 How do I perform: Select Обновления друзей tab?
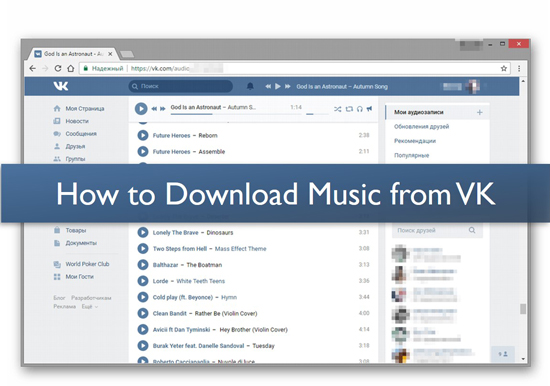422,127
